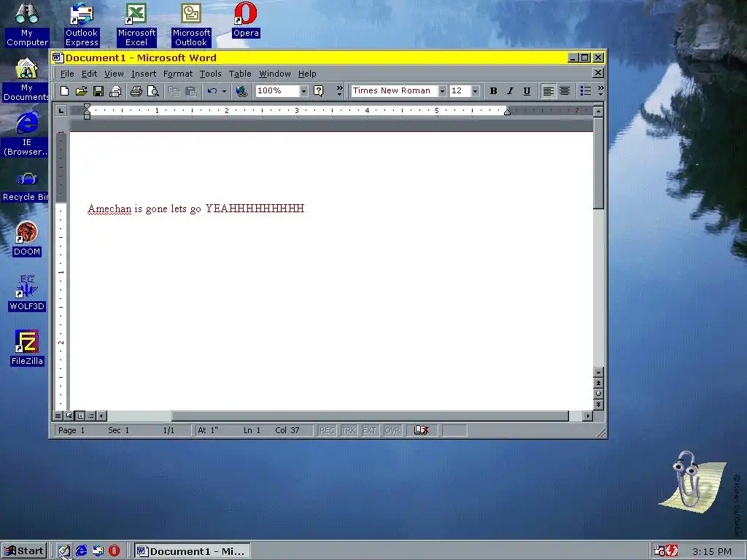Click Internet Explorer in Quick Launch

click(x=82, y=551)
